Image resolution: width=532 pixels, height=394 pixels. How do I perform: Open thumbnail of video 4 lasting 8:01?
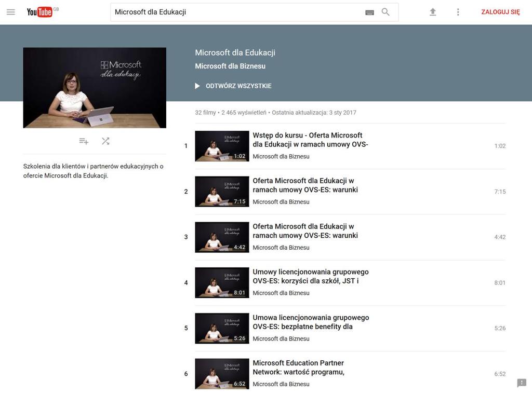click(x=222, y=283)
